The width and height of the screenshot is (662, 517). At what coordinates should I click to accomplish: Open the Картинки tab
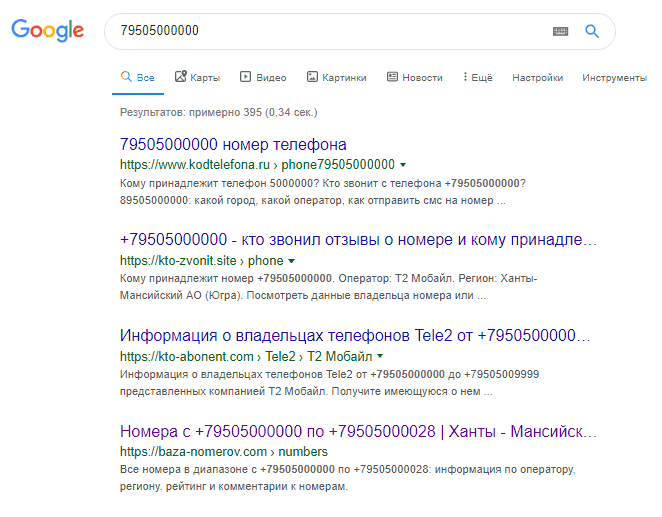pos(336,78)
